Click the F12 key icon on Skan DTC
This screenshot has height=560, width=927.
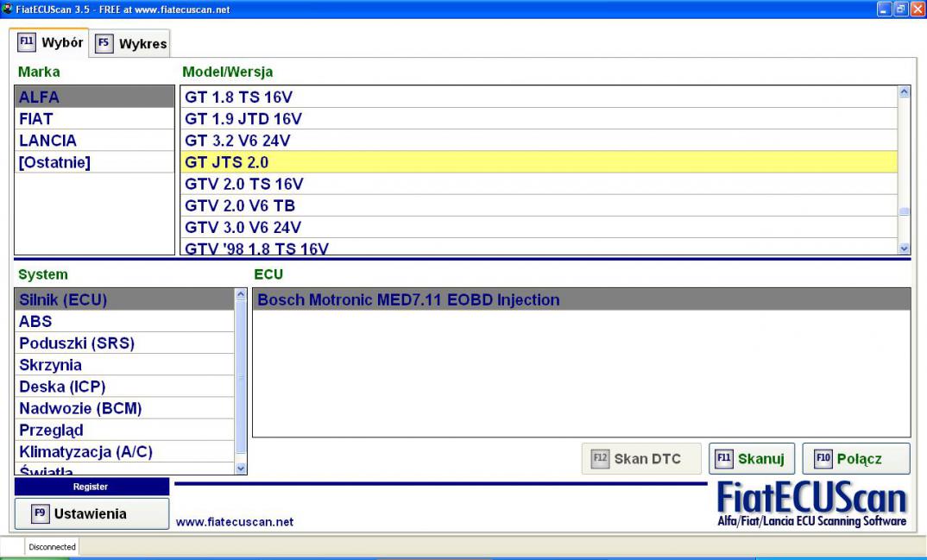tap(600, 458)
